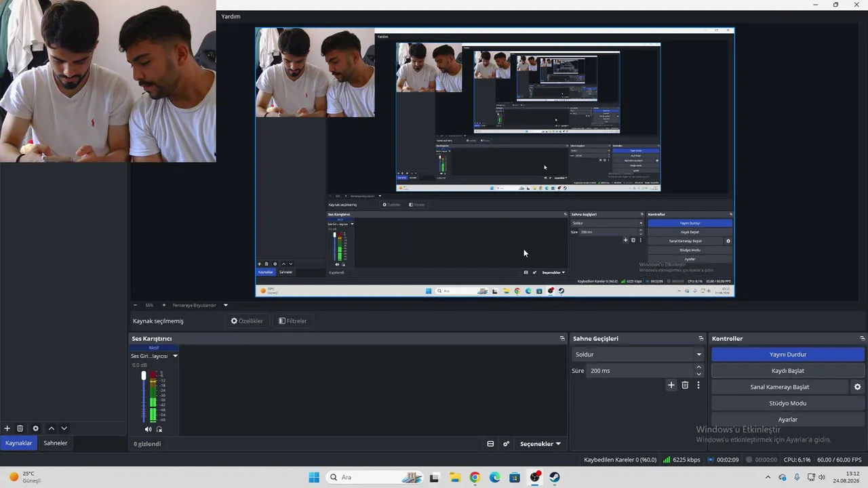Click webcam preview thumbnail
The height and width of the screenshot is (488, 868).
click(108, 81)
